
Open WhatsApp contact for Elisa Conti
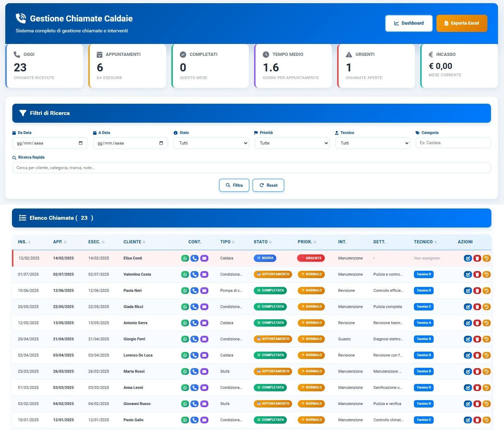[185, 258]
